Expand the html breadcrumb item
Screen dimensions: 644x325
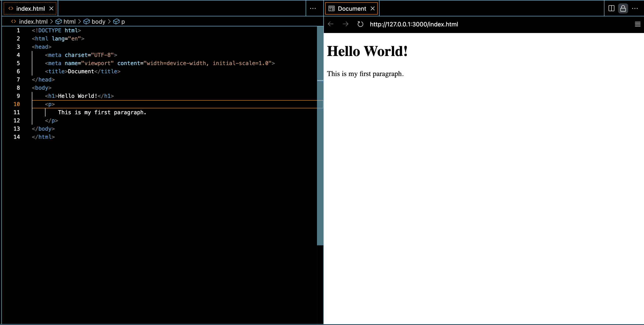(69, 21)
